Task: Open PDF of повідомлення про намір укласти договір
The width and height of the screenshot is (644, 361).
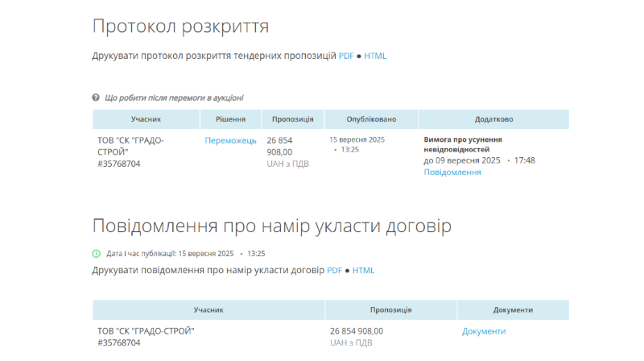Action: pos(334,271)
